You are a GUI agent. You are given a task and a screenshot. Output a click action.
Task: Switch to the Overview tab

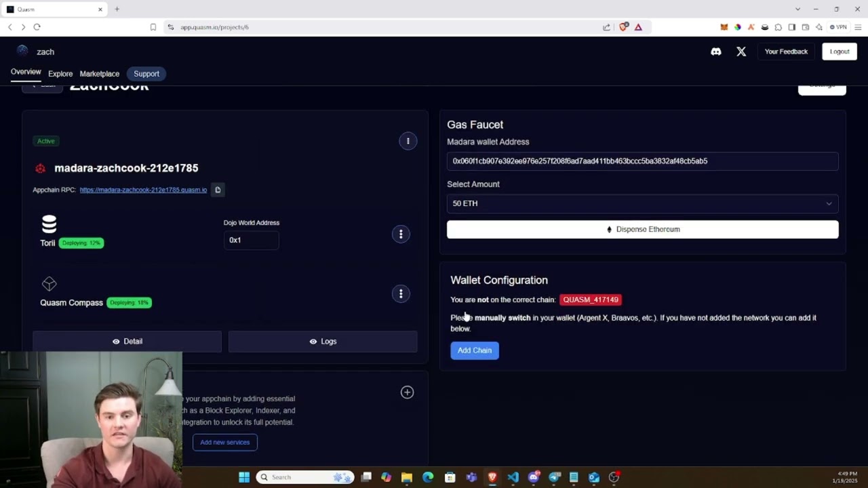[x=26, y=72]
